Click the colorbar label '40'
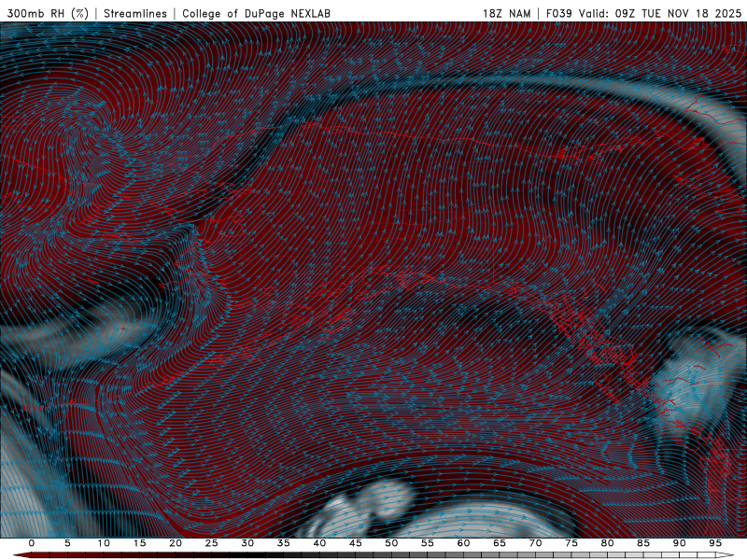The height and width of the screenshot is (560, 747). (319, 543)
